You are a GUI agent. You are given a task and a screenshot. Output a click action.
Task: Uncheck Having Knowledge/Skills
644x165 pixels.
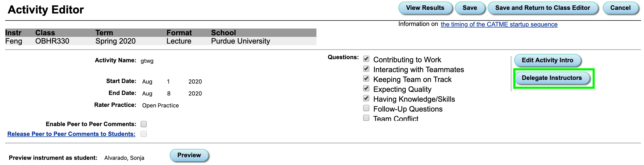[x=366, y=98]
